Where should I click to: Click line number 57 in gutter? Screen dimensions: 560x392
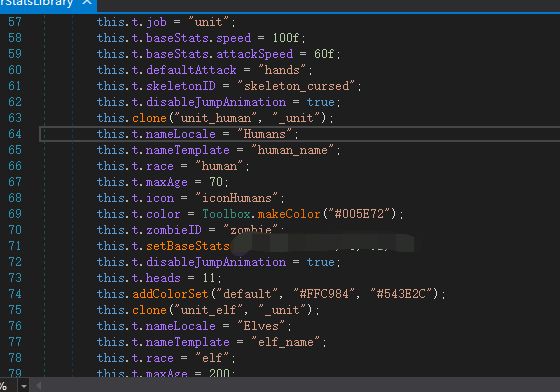click(15, 22)
